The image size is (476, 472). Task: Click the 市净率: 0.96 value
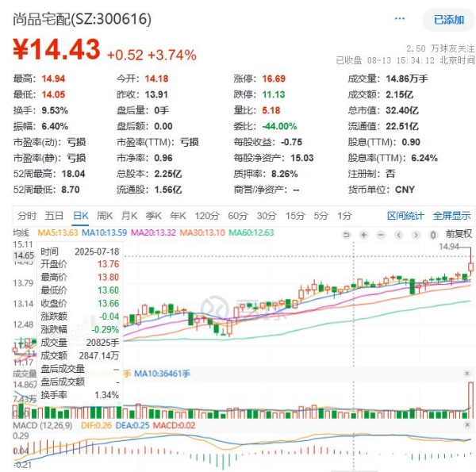[163, 158]
